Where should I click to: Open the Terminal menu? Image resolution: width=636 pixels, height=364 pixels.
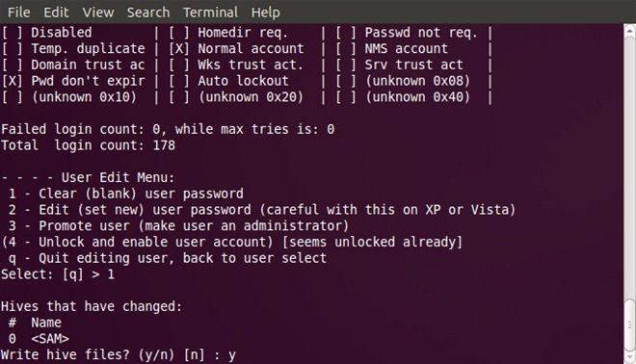(x=210, y=13)
